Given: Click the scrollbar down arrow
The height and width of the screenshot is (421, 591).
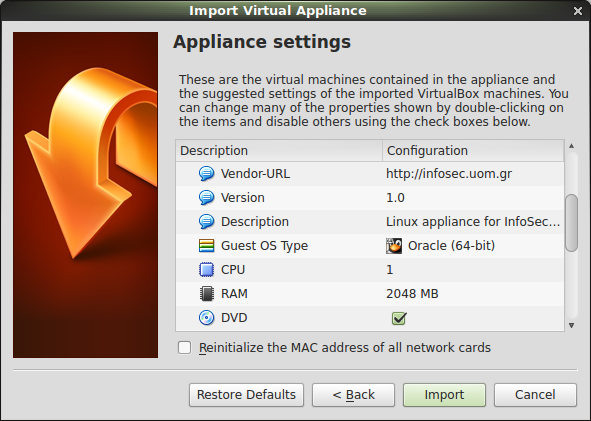Looking at the screenshot, I should tap(571, 325).
